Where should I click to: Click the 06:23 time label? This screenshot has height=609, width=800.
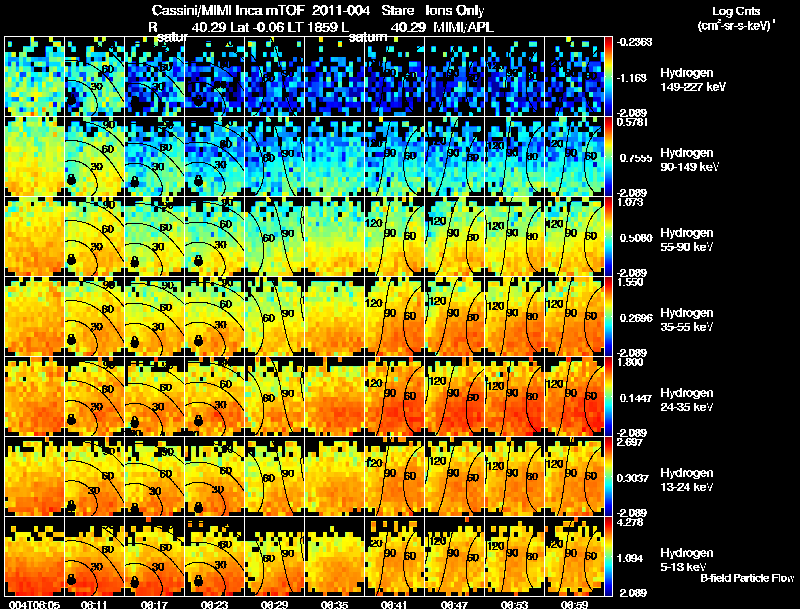(214, 604)
